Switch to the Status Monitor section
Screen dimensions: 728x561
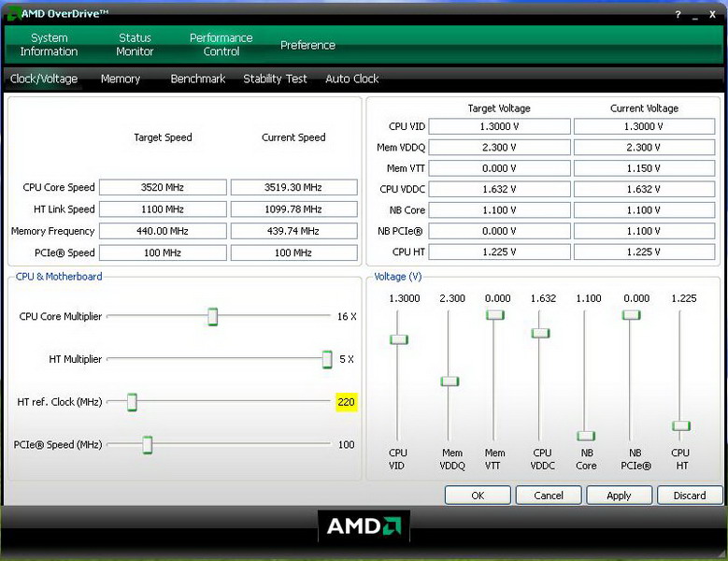[135, 45]
